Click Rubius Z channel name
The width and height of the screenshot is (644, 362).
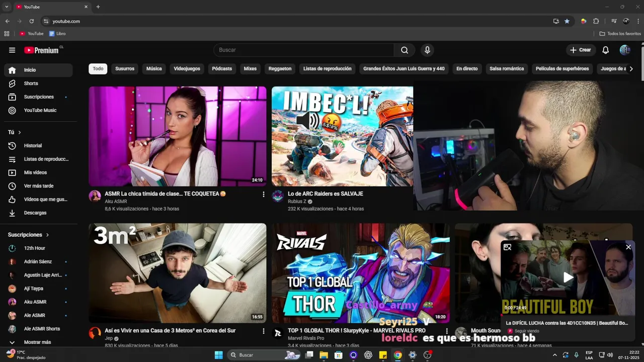tap(297, 202)
